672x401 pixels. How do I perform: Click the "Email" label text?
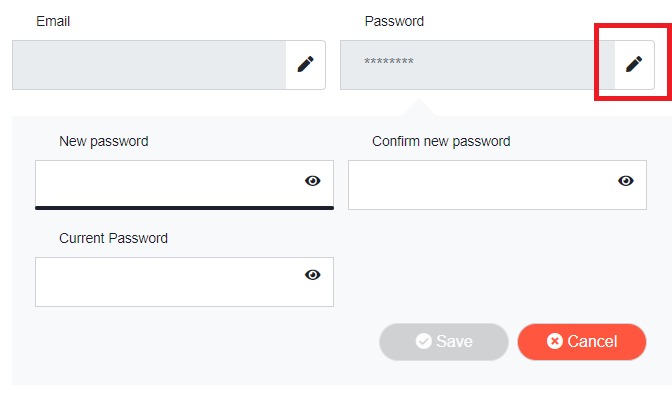point(53,21)
